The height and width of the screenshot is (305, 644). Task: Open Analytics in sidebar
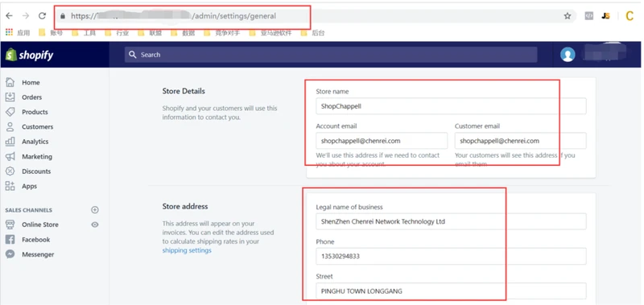35,142
